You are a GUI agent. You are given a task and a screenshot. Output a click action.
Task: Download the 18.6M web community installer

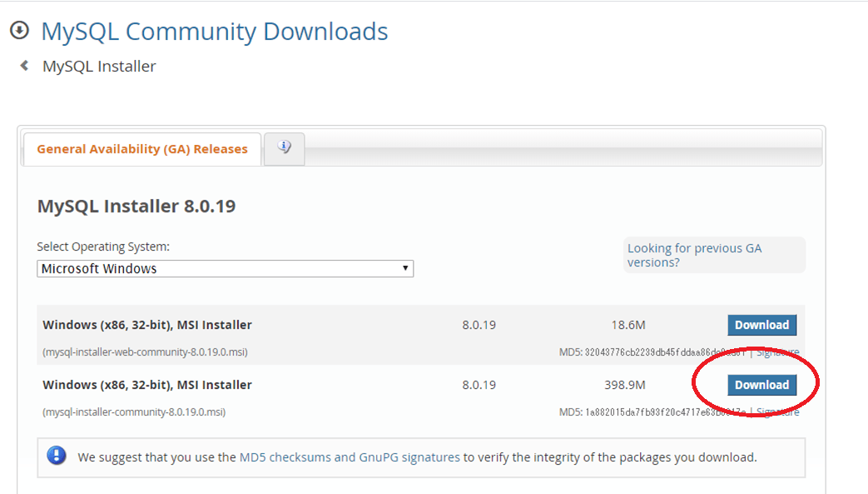pos(761,325)
